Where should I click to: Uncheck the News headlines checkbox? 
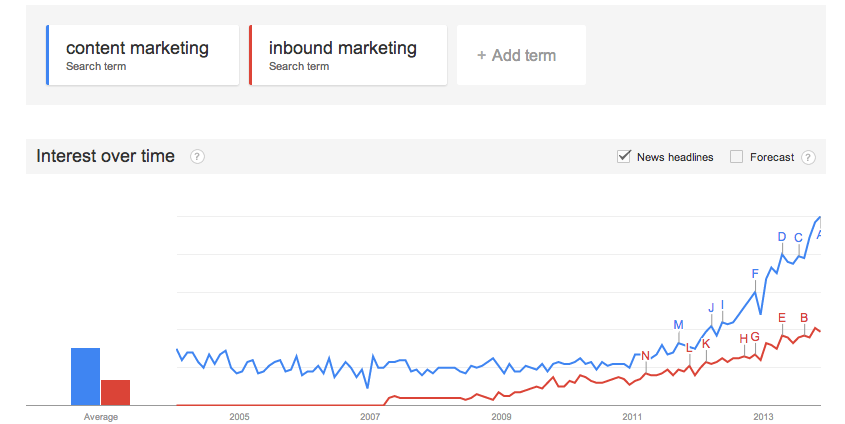[624, 156]
